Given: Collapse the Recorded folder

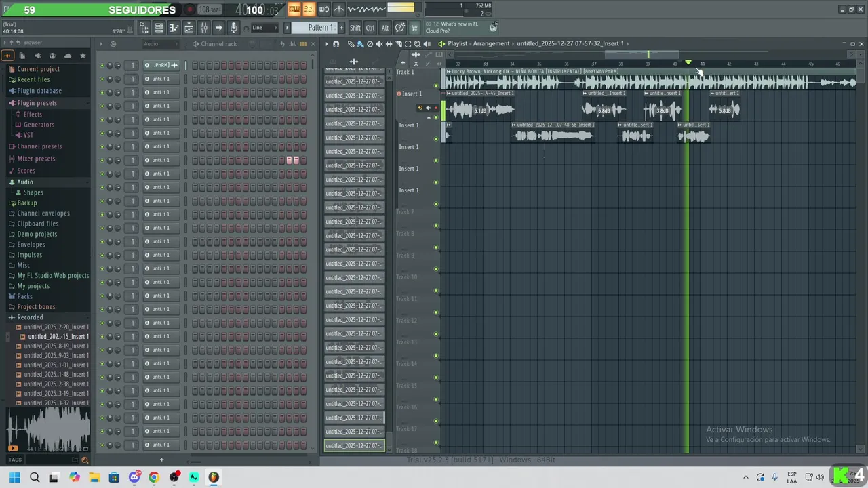Looking at the screenshot, I should (30, 317).
